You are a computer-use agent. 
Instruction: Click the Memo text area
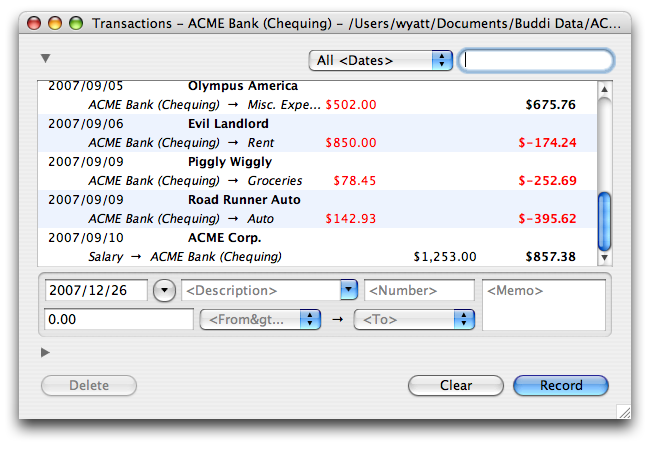544,305
